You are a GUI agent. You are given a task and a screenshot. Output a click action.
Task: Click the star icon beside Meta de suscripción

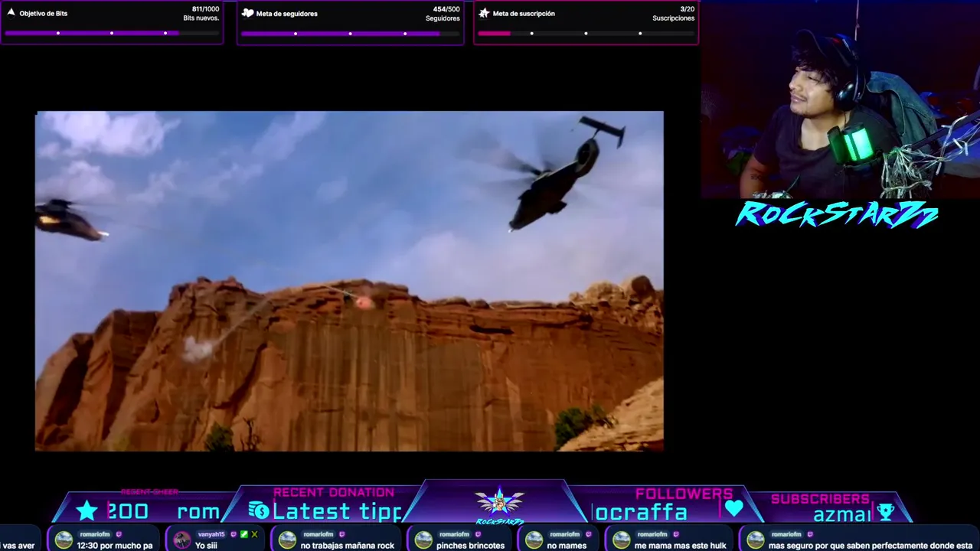point(484,13)
